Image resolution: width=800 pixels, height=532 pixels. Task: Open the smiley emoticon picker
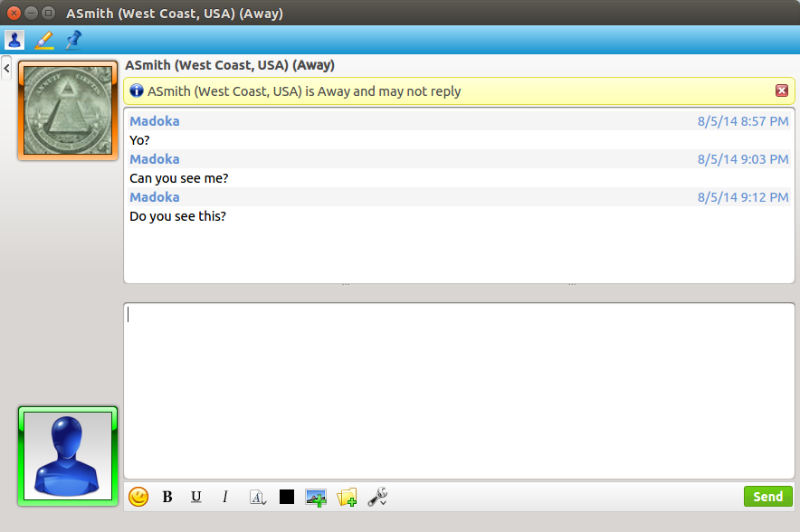pyautogui.click(x=138, y=497)
